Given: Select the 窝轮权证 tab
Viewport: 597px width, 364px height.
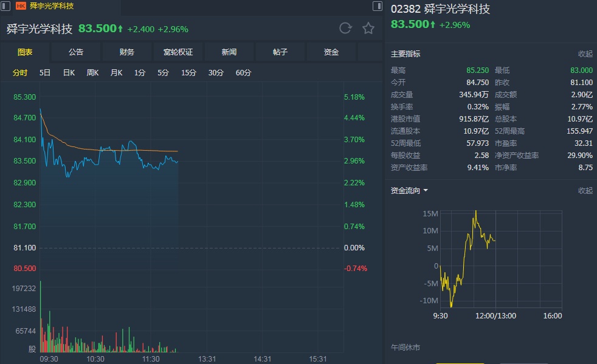Looking at the screenshot, I should pyautogui.click(x=178, y=52).
